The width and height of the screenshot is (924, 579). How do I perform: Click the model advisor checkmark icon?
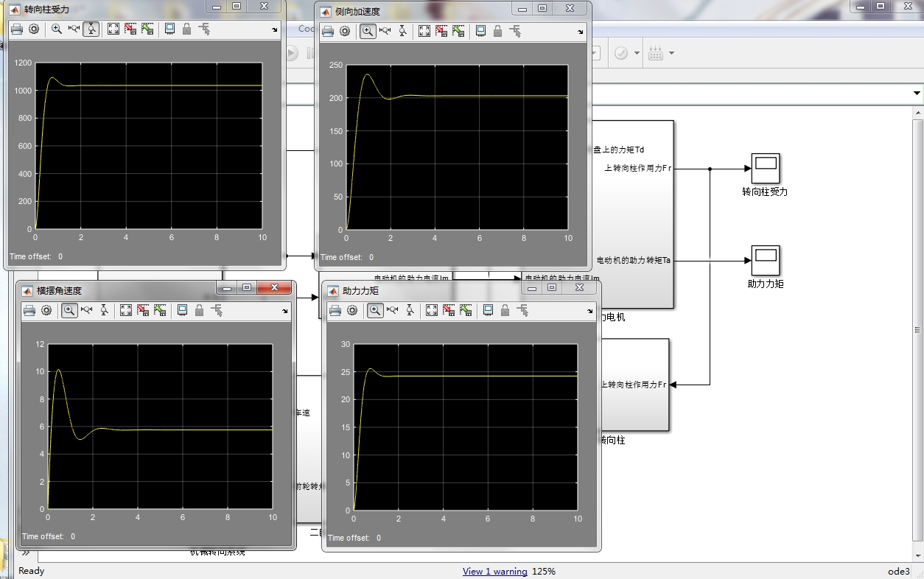coord(621,53)
